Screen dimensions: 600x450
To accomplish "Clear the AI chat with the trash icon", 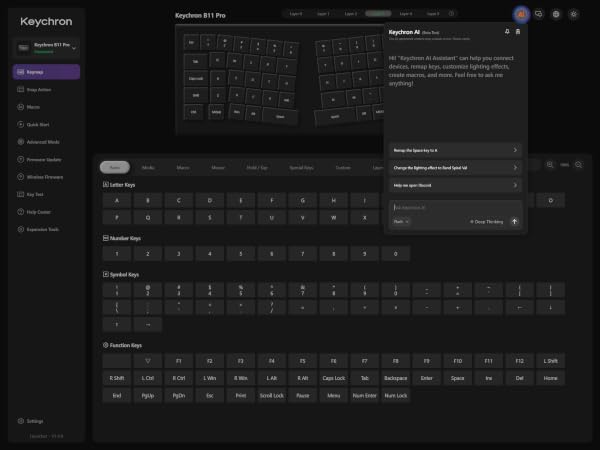I will (518, 31).
